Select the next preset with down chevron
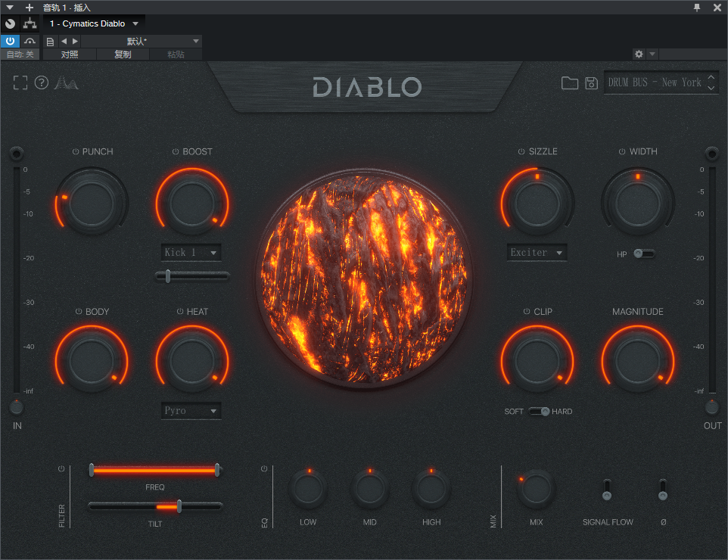This screenshot has width=728, height=560. point(711,89)
